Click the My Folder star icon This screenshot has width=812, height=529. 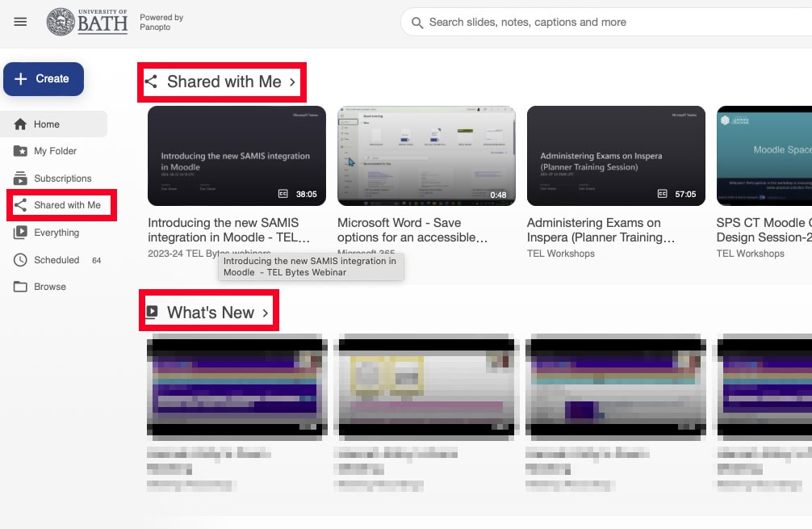point(20,151)
